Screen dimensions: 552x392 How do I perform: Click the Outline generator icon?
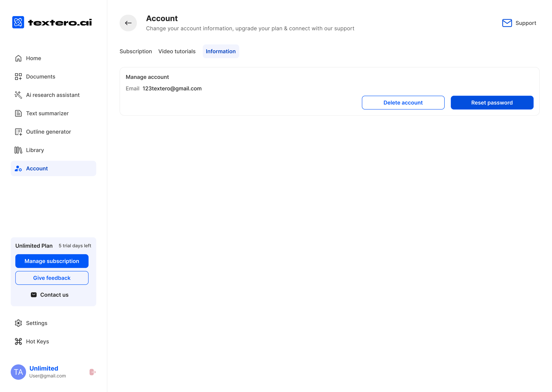tap(18, 132)
